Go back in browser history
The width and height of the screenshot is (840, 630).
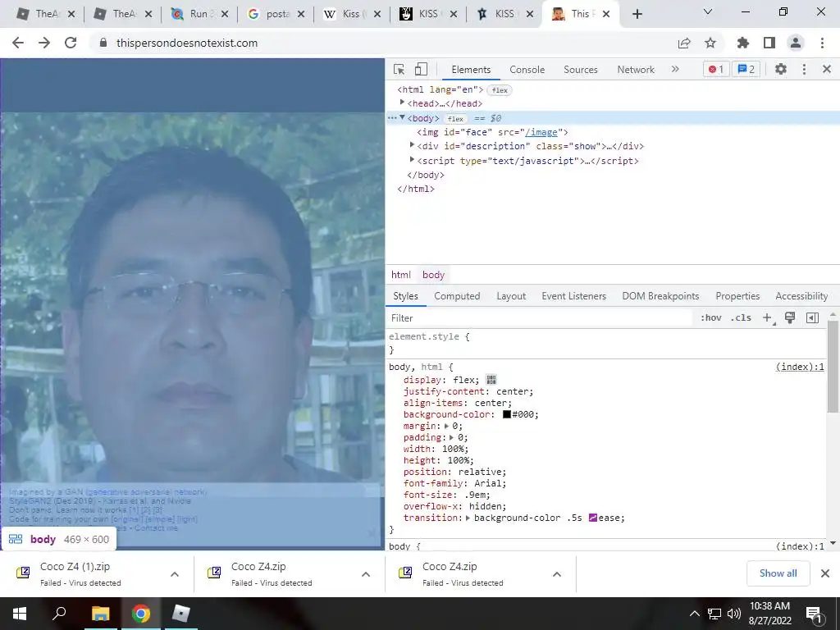coord(18,43)
